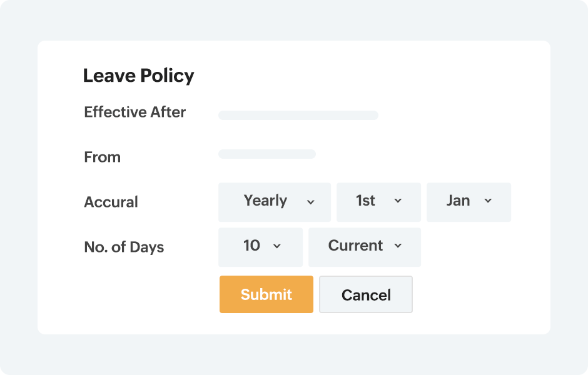This screenshot has height=375, width=588.
Task: Click the Accural label
Action: [111, 202]
